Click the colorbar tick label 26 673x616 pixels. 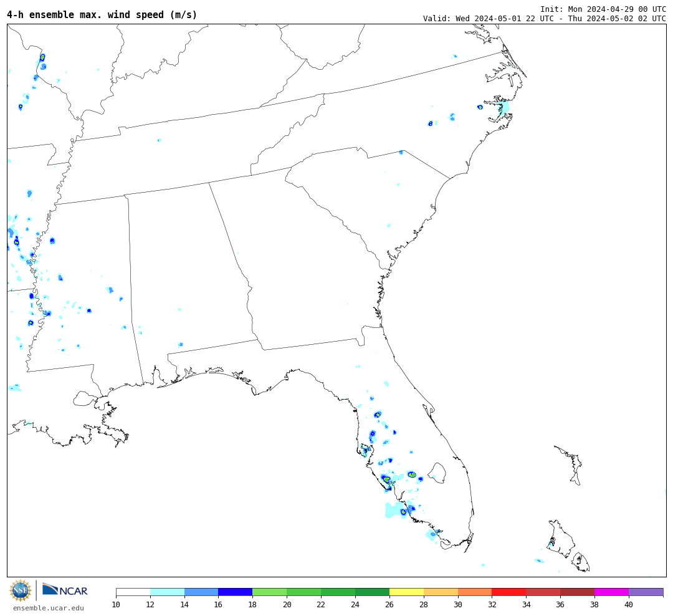point(389,605)
